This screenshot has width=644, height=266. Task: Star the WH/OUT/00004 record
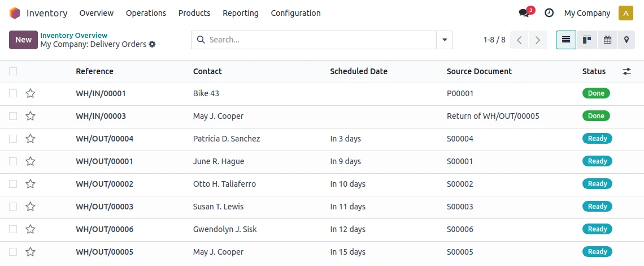click(31, 139)
